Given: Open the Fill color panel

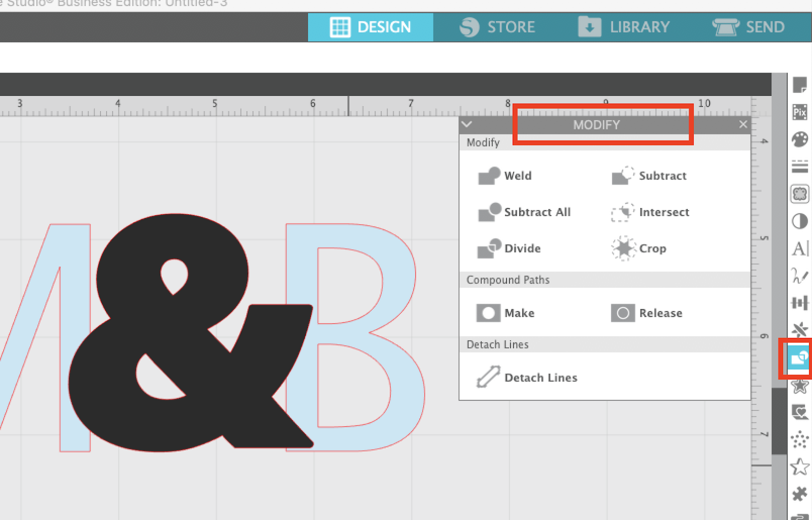Looking at the screenshot, I should click(799, 140).
